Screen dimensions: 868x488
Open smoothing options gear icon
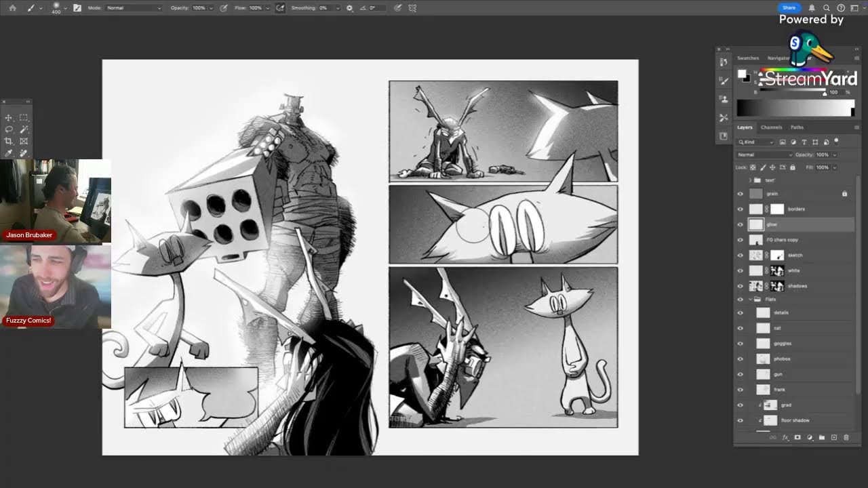(349, 8)
